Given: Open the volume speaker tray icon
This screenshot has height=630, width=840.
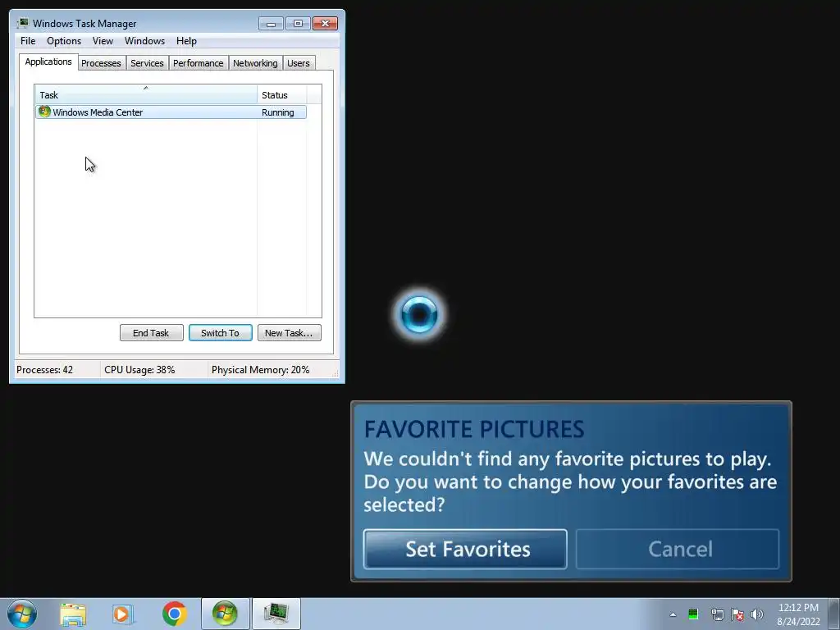Looking at the screenshot, I should click(757, 614).
